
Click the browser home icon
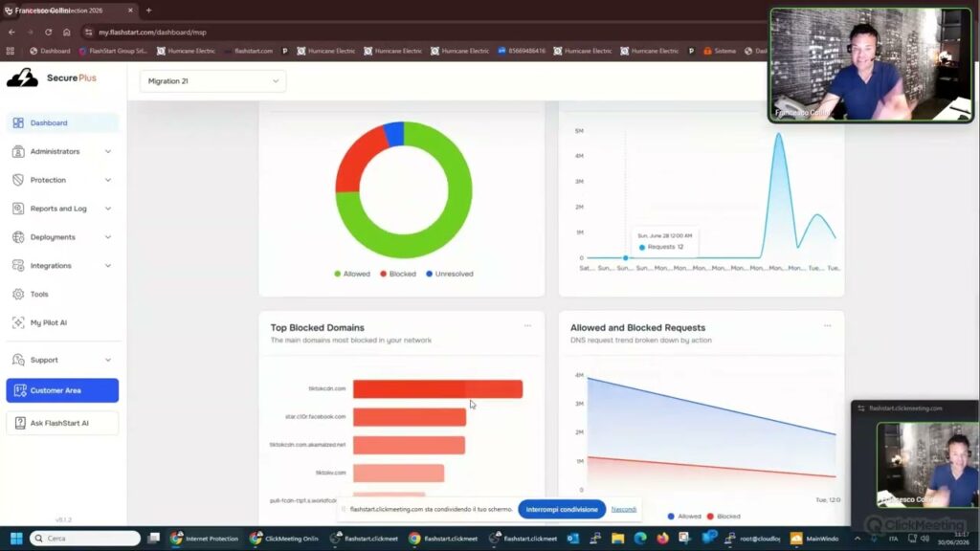coord(67,32)
